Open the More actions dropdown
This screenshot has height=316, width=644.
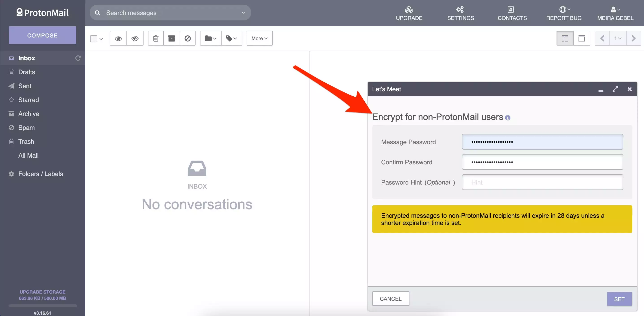point(259,38)
